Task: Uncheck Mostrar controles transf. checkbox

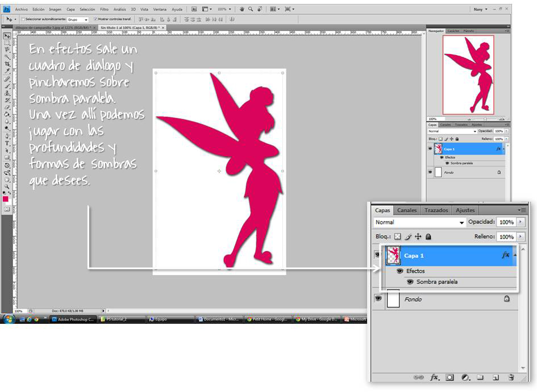Action: click(x=95, y=19)
